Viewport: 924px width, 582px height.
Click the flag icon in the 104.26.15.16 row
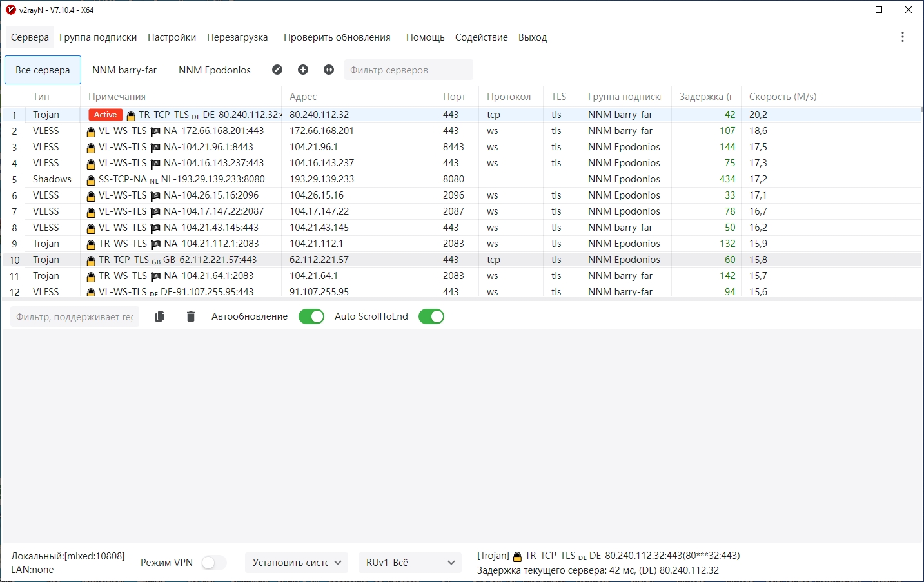(x=155, y=196)
